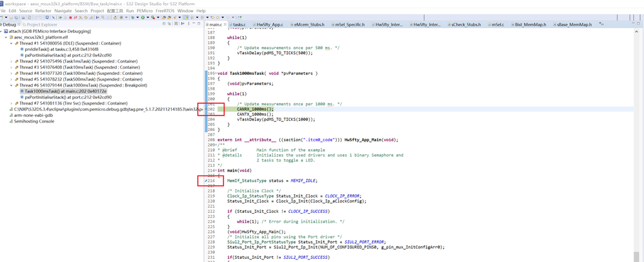Click the Print toolbar icon
The width and height of the screenshot is (644, 262).
tap(23, 17)
